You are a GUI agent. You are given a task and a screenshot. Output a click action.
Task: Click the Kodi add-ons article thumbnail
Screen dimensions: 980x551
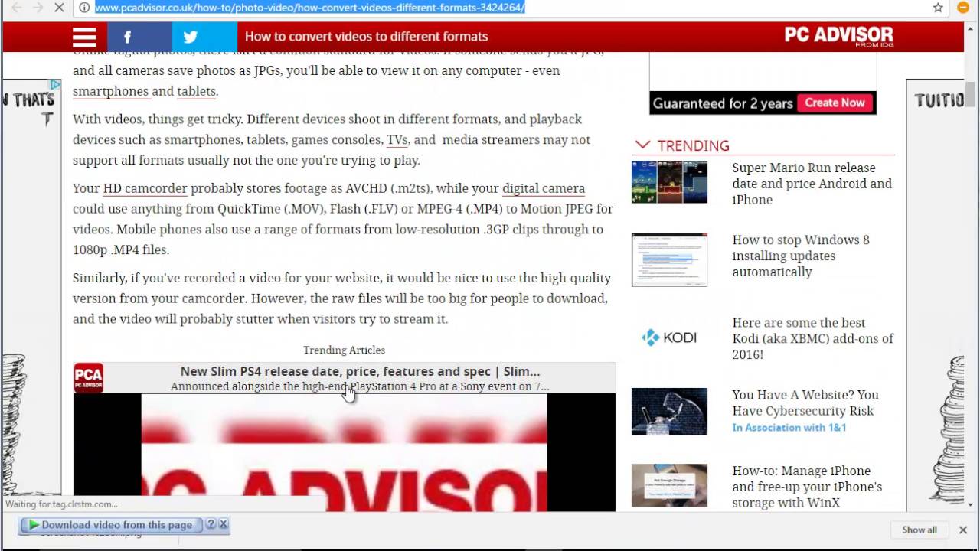[x=669, y=337]
